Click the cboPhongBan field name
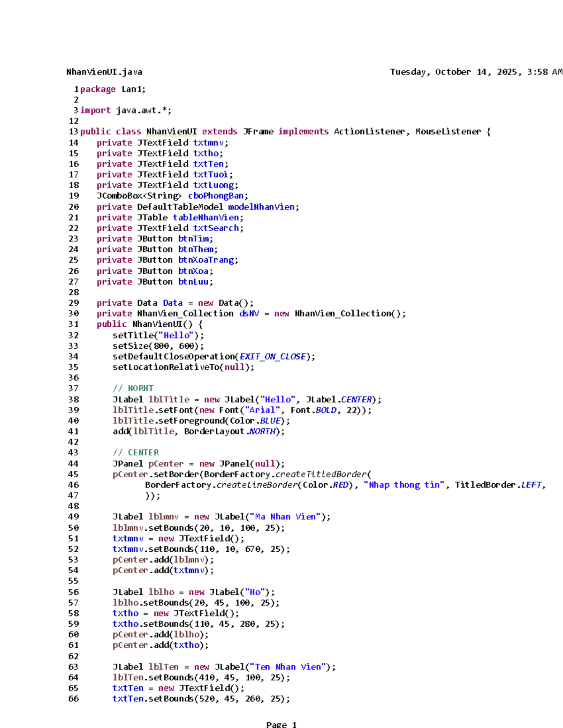Image resolution: width=563 pixels, height=728 pixels. [216, 195]
